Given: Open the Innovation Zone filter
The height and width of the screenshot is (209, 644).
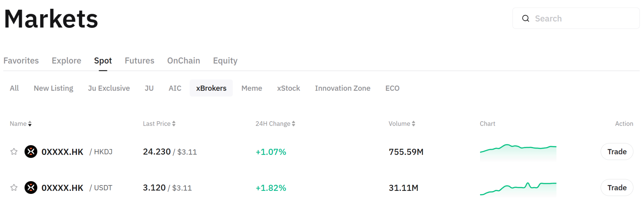Looking at the screenshot, I should click(x=342, y=88).
